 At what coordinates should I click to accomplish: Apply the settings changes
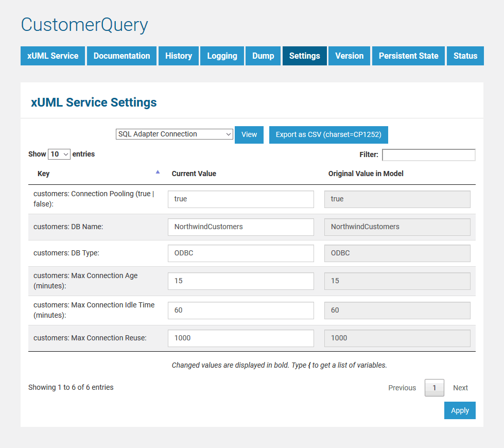click(x=460, y=410)
